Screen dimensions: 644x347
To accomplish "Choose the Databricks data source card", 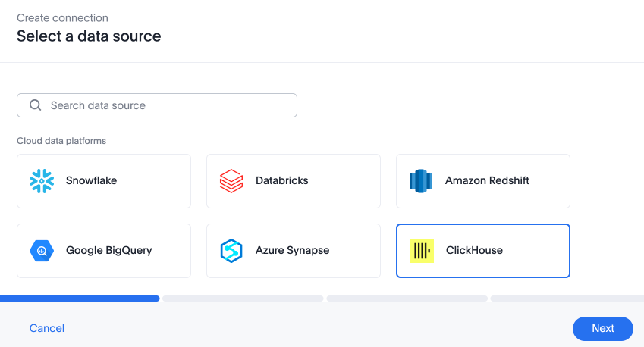I will [294, 181].
